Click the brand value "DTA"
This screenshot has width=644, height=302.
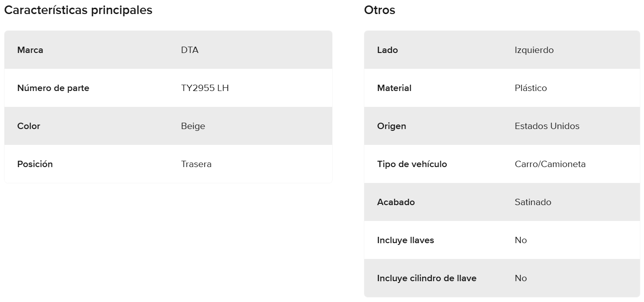pyautogui.click(x=190, y=50)
